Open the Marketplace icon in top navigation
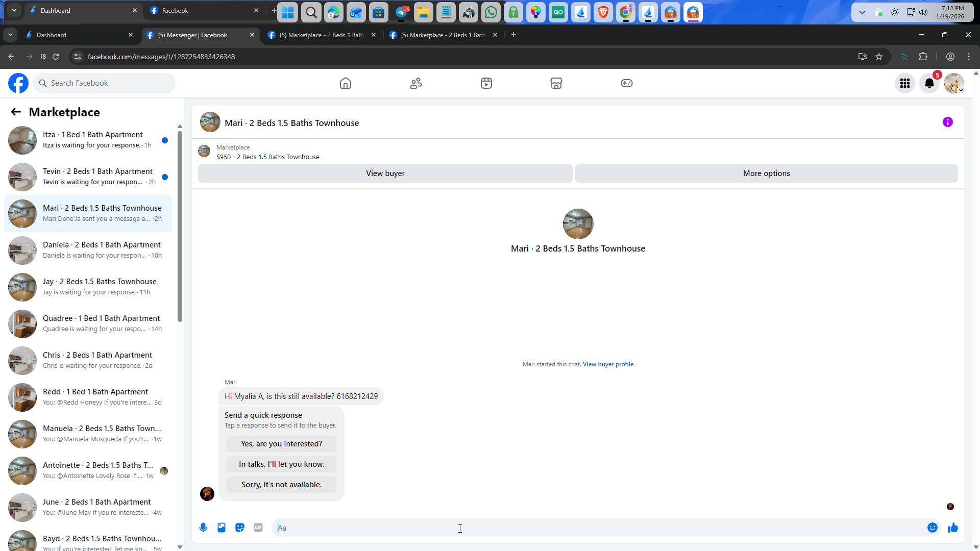The height and width of the screenshot is (551, 980). (556, 83)
